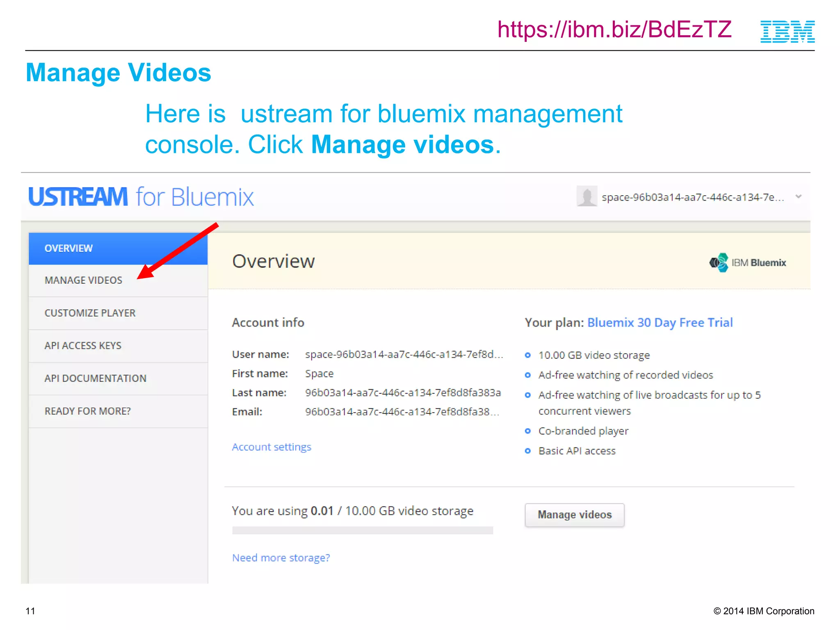Select the First name value Space
This screenshot has width=840, height=630.
click(x=320, y=374)
